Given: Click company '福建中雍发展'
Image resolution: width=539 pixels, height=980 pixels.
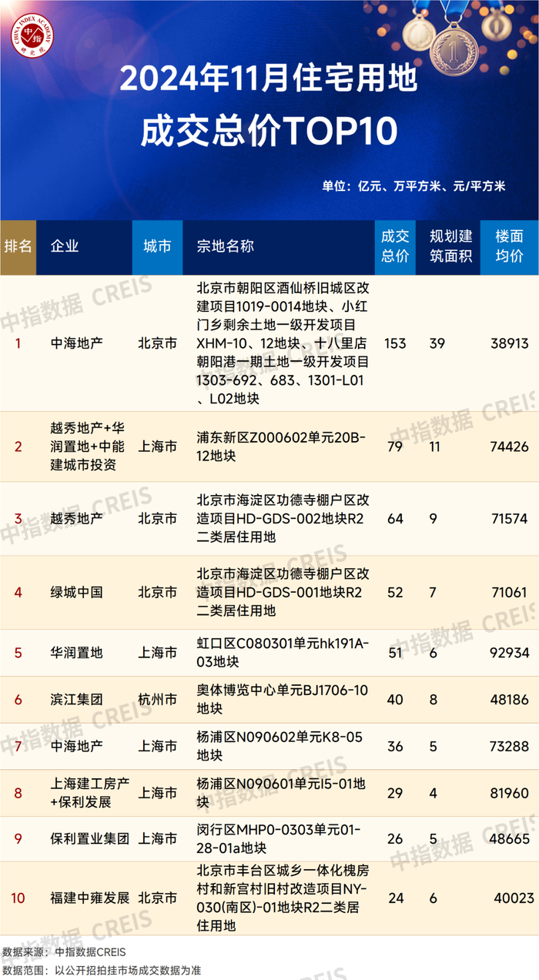Looking at the screenshot, I should coord(89,898).
